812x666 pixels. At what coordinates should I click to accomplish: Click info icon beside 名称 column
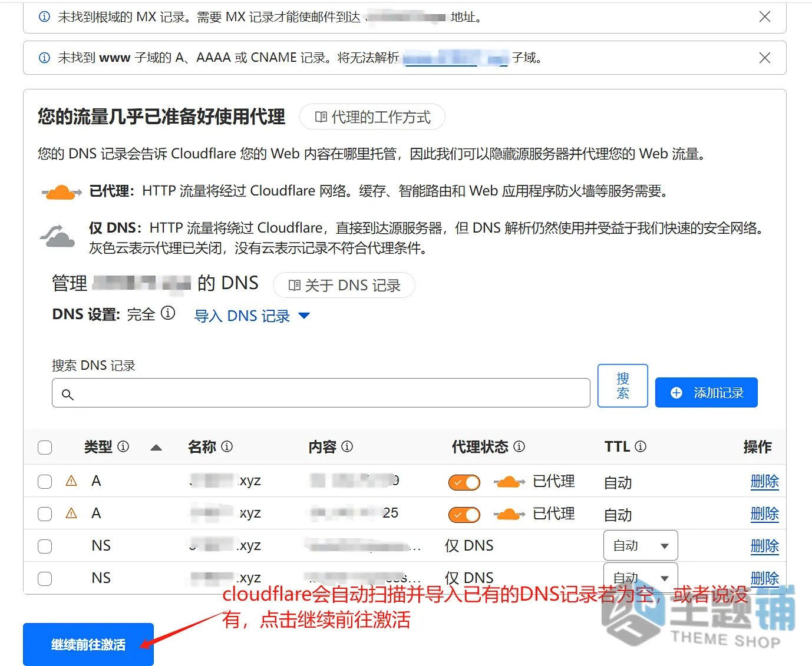tap(227, 446)
